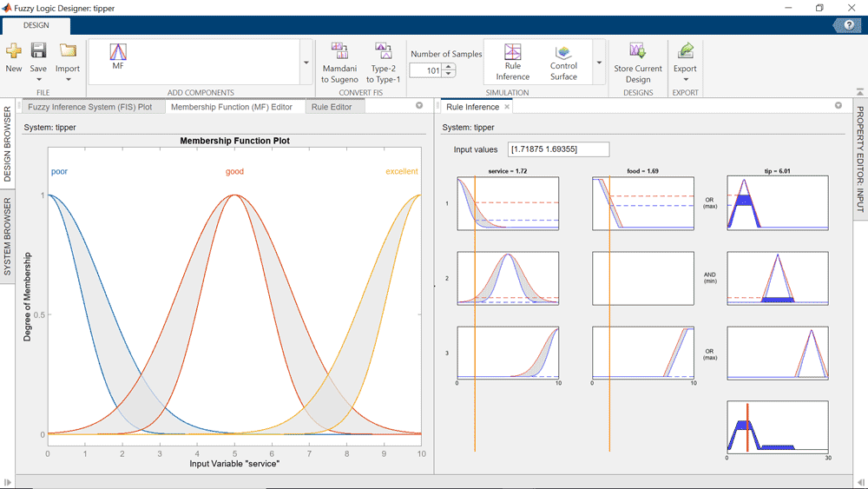Open the SYSTEM BROWSER side tab
The height and width of the screenshot is (489, 868).
tap(7, 237)
